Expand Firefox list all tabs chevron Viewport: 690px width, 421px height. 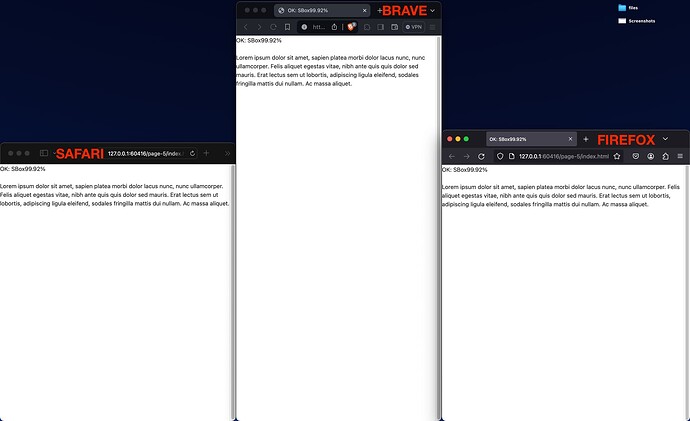[665, 139]
